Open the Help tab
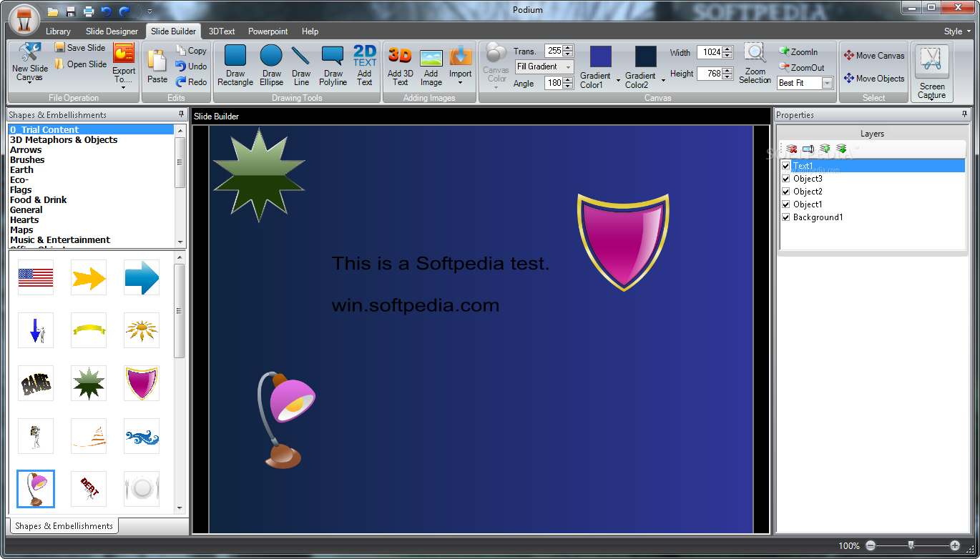This screenshot has height=559, width=980. 310,31
